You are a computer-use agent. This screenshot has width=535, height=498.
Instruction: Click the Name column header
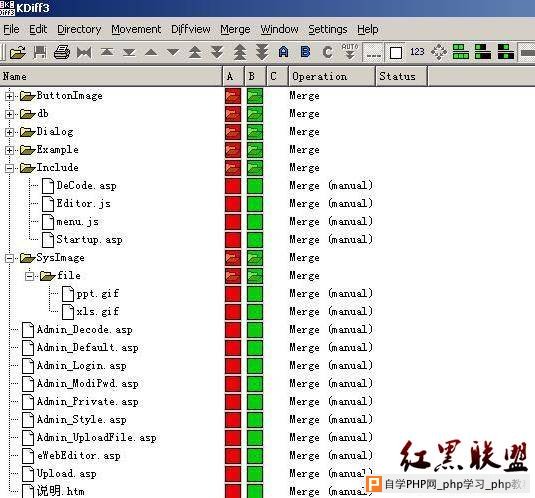click(x=111, y=76)
